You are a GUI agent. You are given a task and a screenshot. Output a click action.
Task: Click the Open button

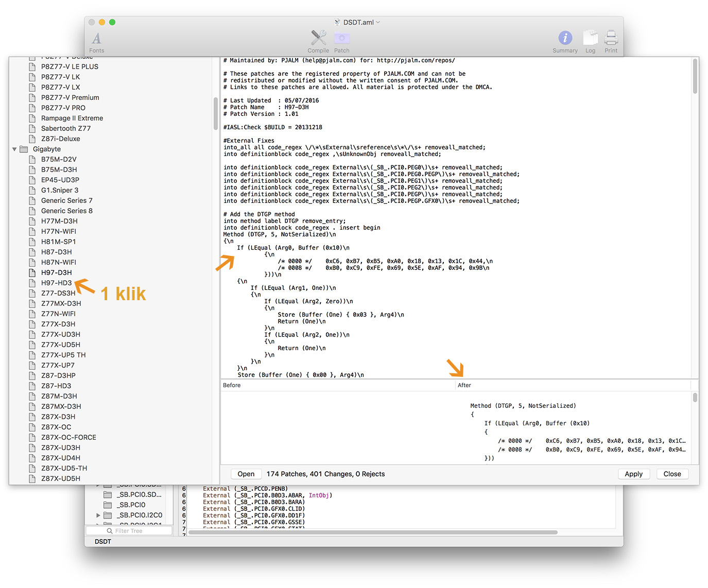click(246, 474)
